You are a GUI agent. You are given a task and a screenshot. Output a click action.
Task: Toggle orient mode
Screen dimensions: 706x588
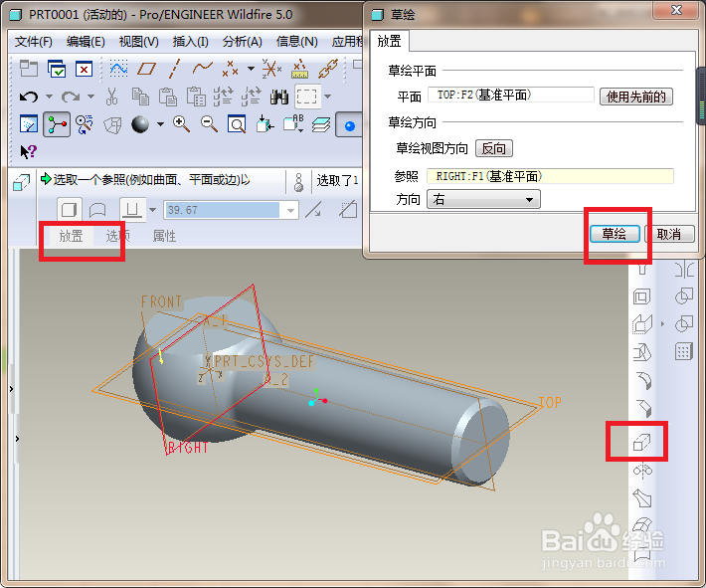(x=85, y=124)
